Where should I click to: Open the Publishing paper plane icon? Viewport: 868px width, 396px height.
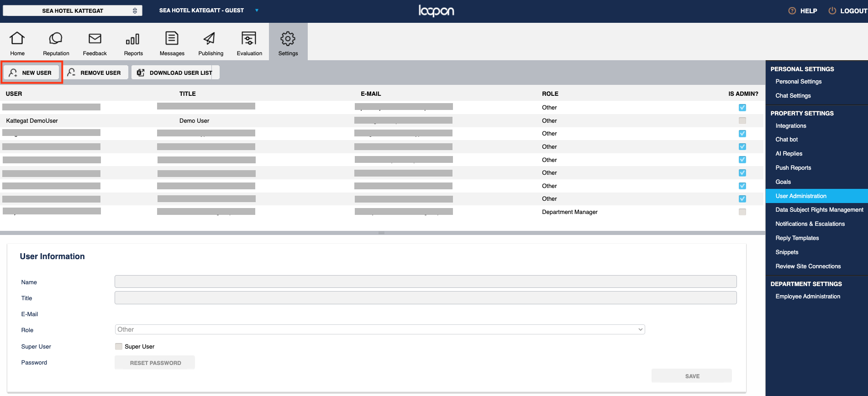tap(210, 38)
